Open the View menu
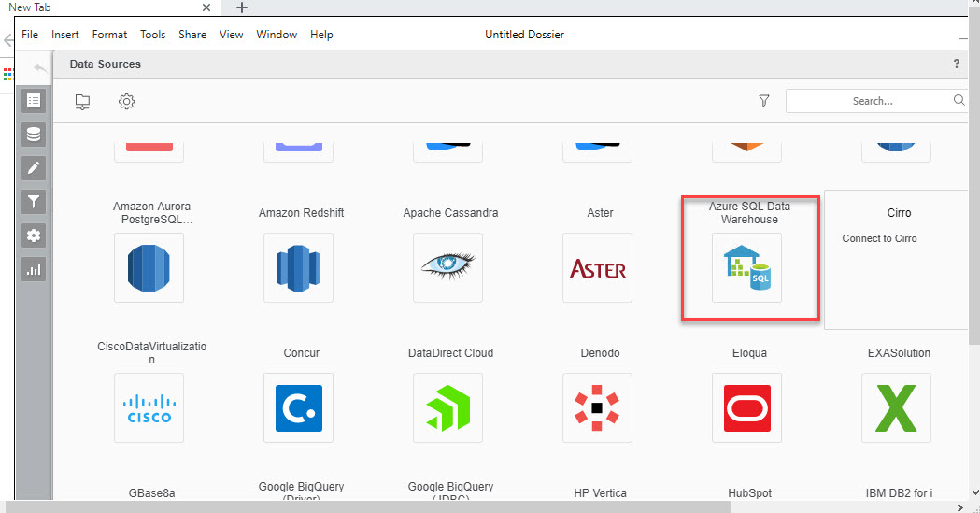Viewport: 980px width, 513px height. click(x=232, y=35)
